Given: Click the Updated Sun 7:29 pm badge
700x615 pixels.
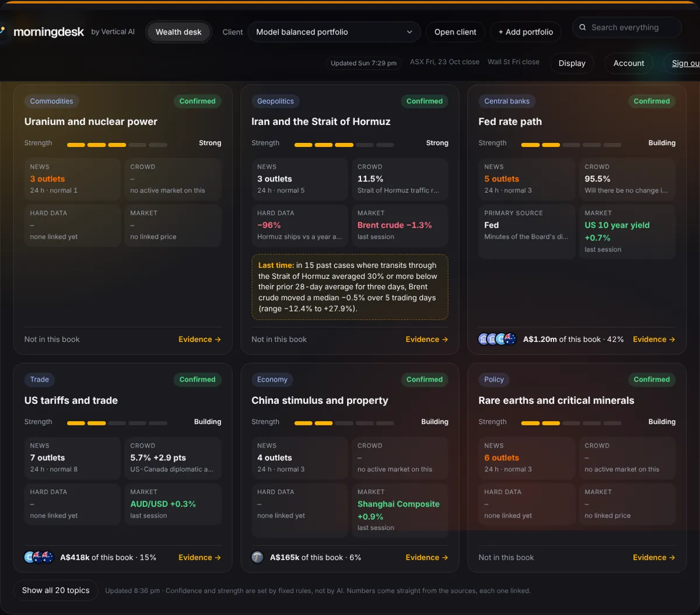Looking at the screenshot, I should 363,63.
